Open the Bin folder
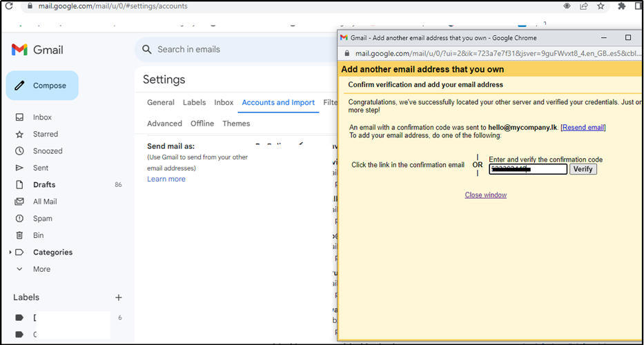The image size is (644, 345). point(38,235)
